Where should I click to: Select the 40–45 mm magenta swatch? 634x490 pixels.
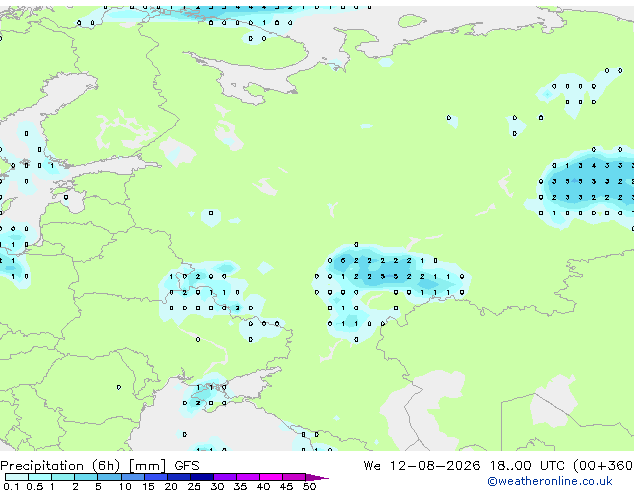[x=271, y=477]
